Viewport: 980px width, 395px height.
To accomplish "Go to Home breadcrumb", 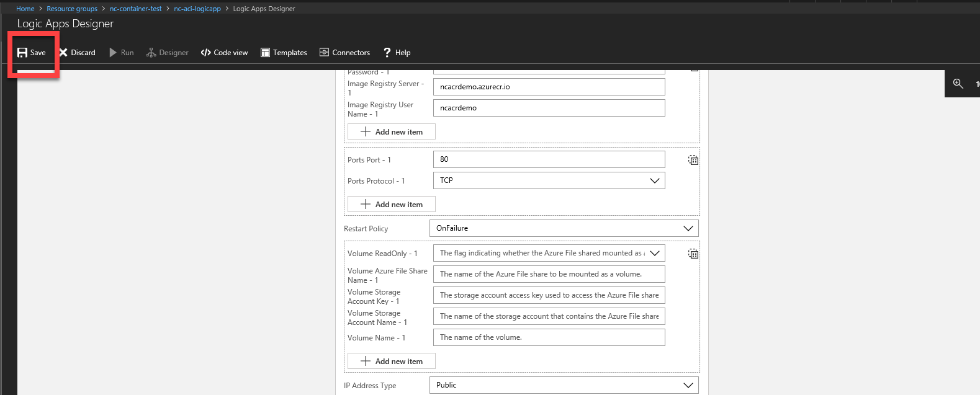I will 25,9.
